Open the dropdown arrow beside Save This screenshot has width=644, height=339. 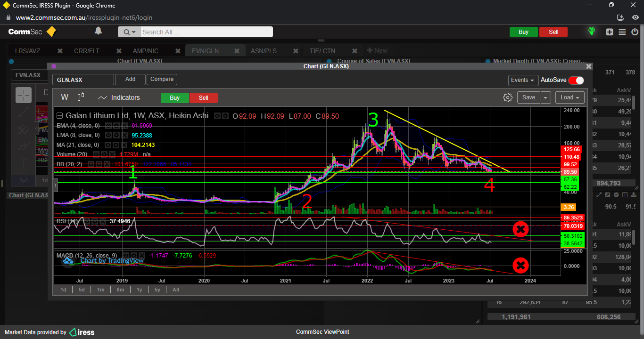click(x=545, y=97)
